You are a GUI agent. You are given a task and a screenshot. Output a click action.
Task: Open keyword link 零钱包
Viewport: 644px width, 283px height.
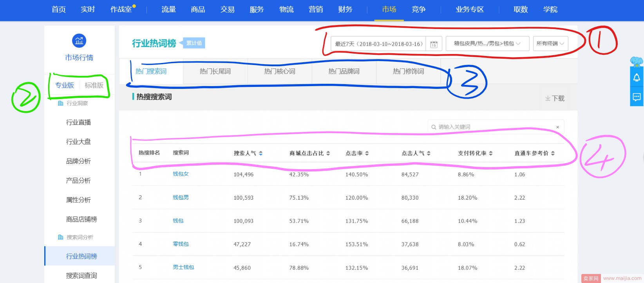click(181, 244)
